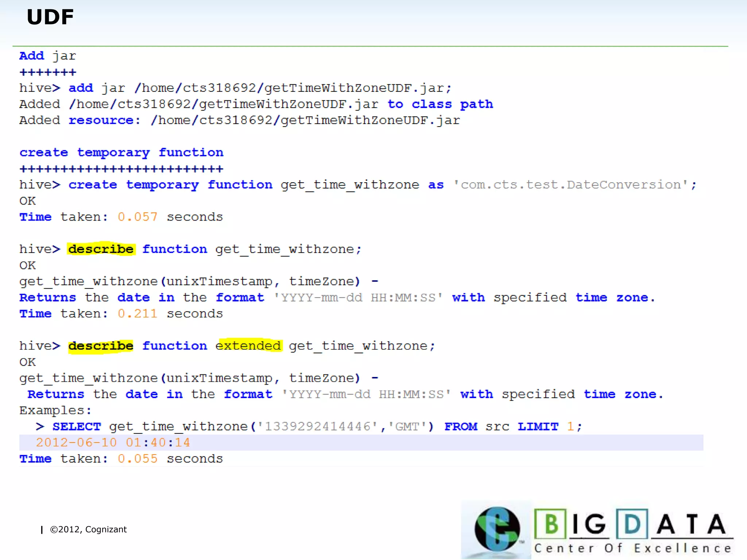Click the 0.057 seconds time value

138,217
